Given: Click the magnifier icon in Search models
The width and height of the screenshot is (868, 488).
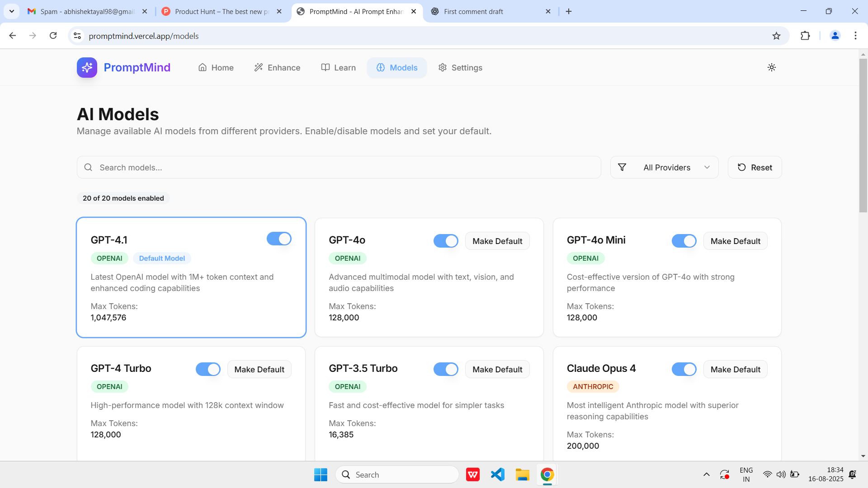Looking at the screenshot, I should tap(88, 167).
